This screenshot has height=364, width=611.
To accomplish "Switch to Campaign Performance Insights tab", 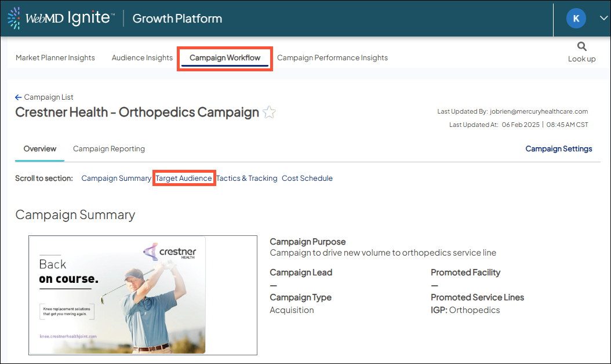I will coord(332,58).
